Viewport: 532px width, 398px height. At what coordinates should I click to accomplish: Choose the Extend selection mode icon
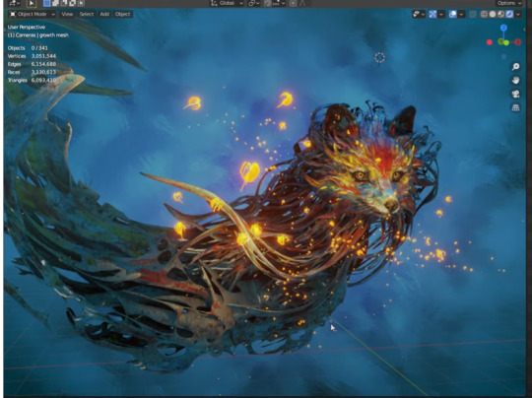(55, 3)
